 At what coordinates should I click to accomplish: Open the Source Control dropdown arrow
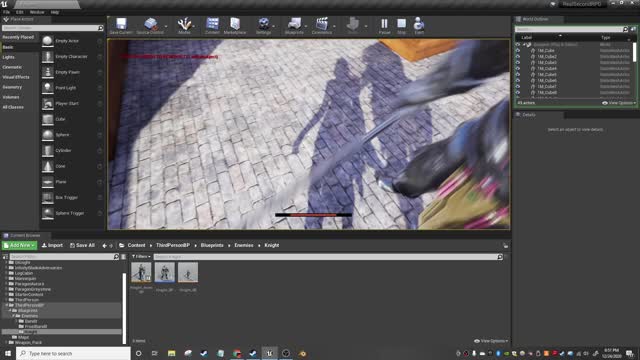tap(166, 27)
